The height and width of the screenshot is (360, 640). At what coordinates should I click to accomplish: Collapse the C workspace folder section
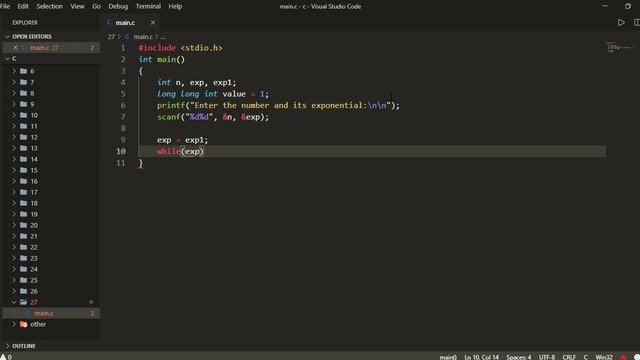click(51, 59)
